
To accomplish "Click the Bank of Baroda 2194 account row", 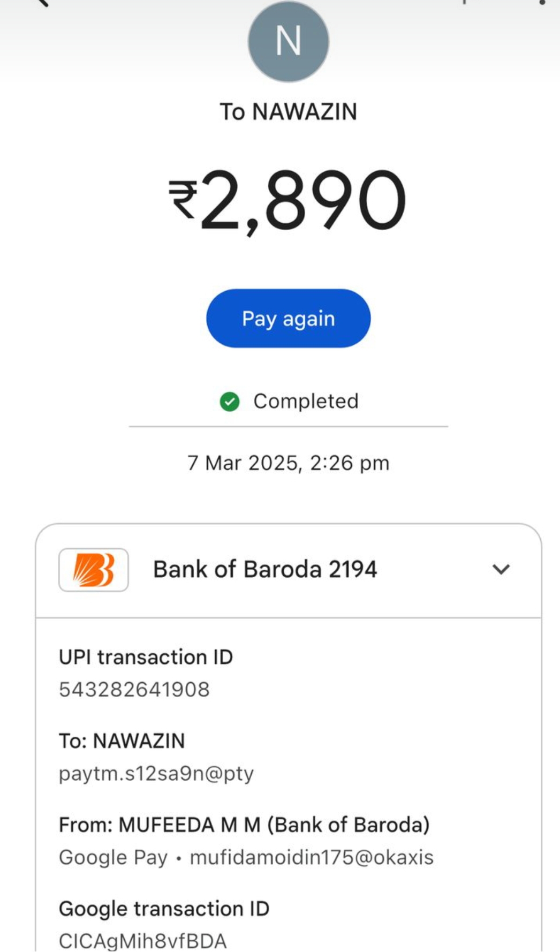I will tap(265, 570).
